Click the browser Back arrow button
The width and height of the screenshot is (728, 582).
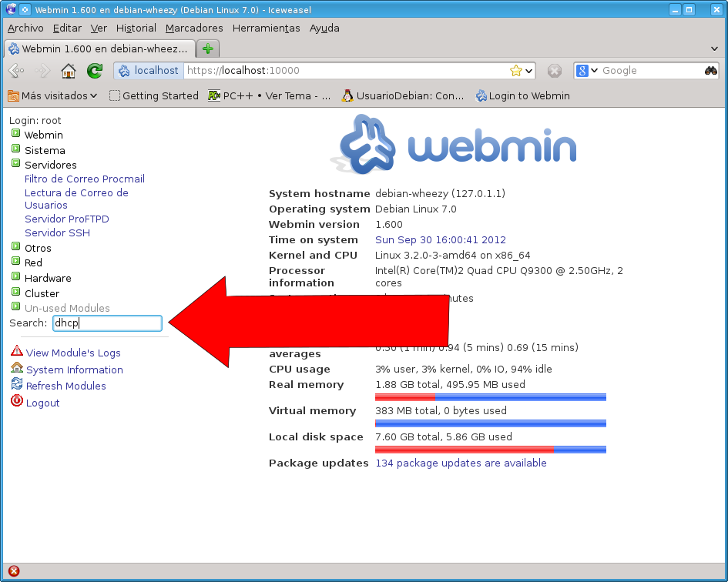pos(16,71)
